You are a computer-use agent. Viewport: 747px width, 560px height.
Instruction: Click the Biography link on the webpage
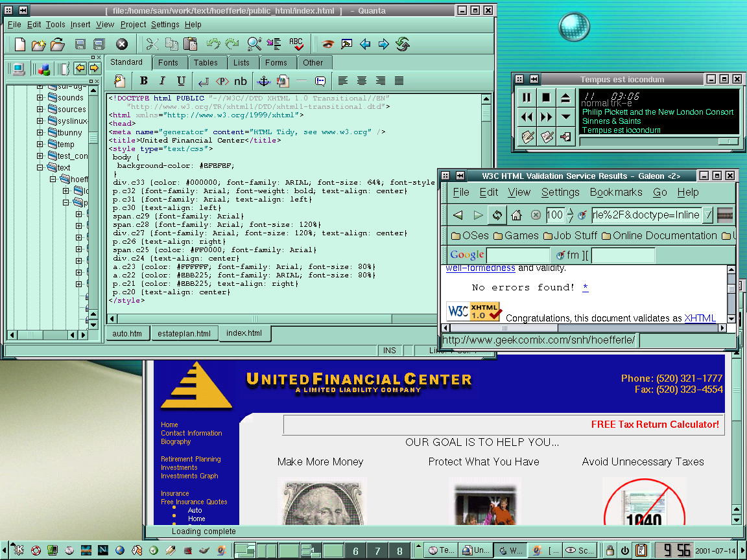176,441
